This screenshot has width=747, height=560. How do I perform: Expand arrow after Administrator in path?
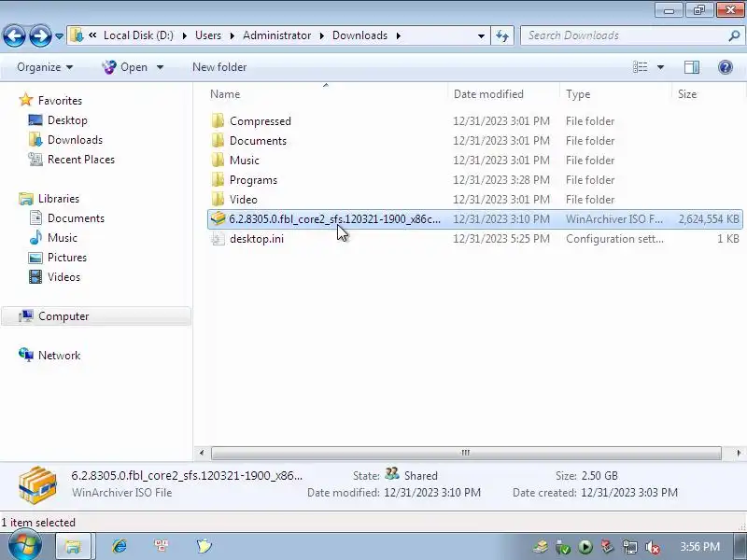tap(322, 35)
